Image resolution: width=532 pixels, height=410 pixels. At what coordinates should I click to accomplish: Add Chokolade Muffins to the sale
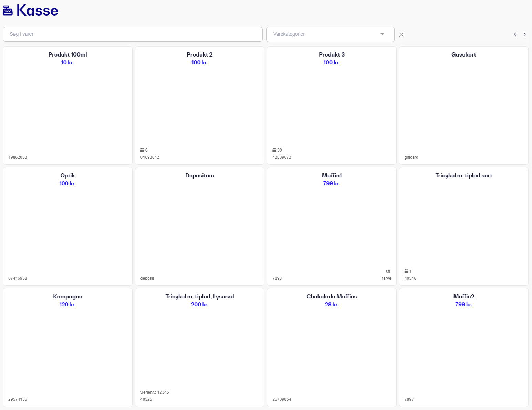(332, 347)
